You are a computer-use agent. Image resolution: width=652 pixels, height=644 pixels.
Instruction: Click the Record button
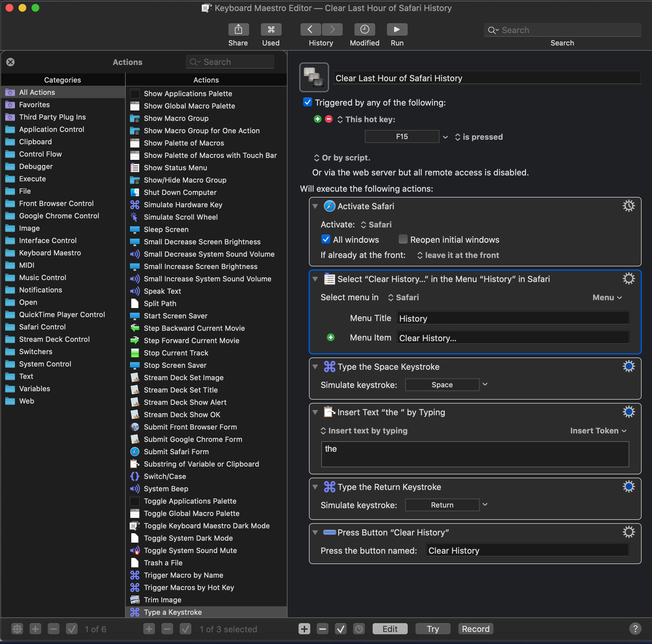tap(476, 629)
